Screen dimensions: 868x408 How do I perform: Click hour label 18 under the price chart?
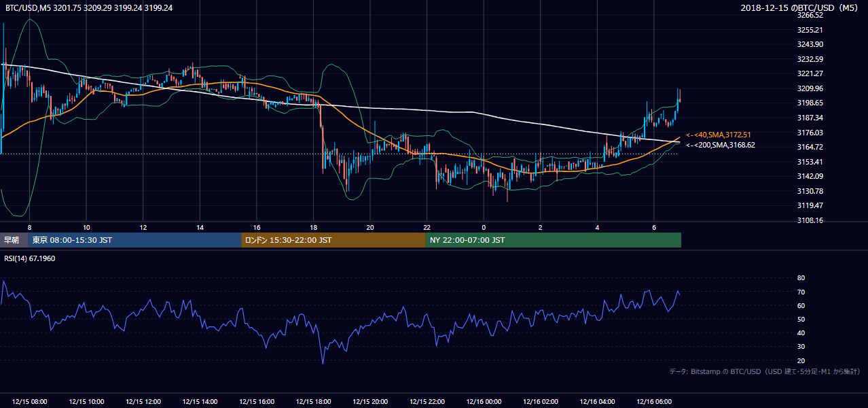click(313, 227)
